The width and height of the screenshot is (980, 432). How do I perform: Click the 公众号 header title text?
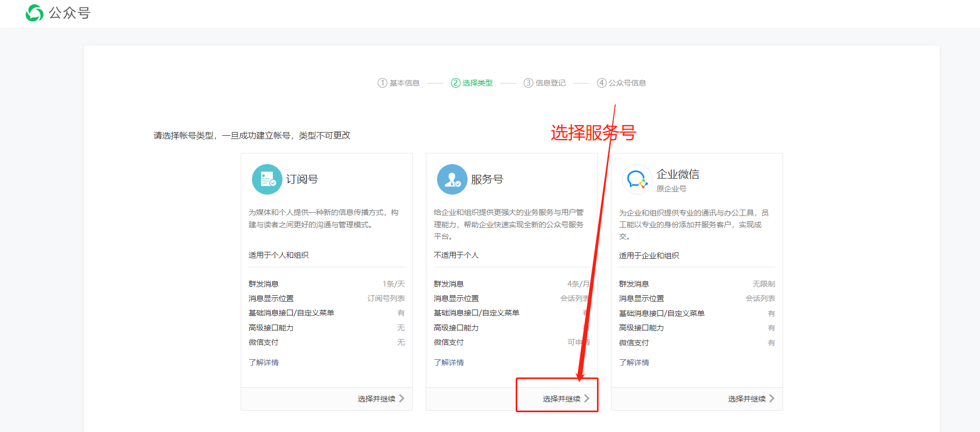(70, 13)
